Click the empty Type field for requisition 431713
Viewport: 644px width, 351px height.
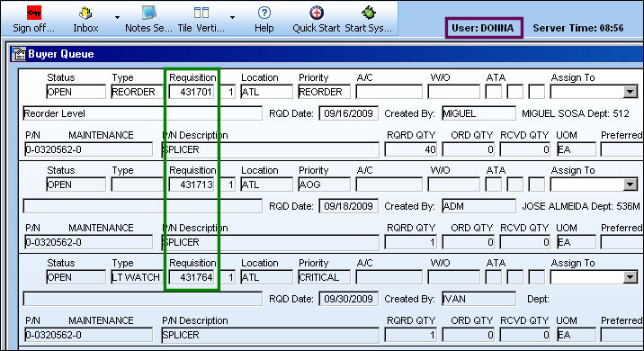137,184
